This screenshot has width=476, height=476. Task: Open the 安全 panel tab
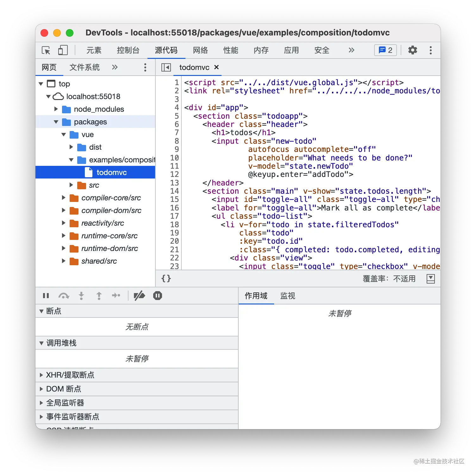click(x=322, y=50)
